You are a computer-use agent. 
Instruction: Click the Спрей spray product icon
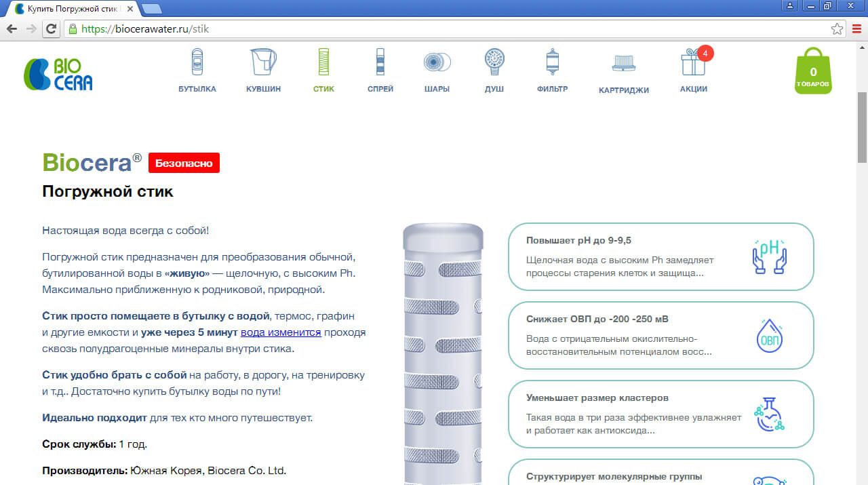tap(380, 62)
